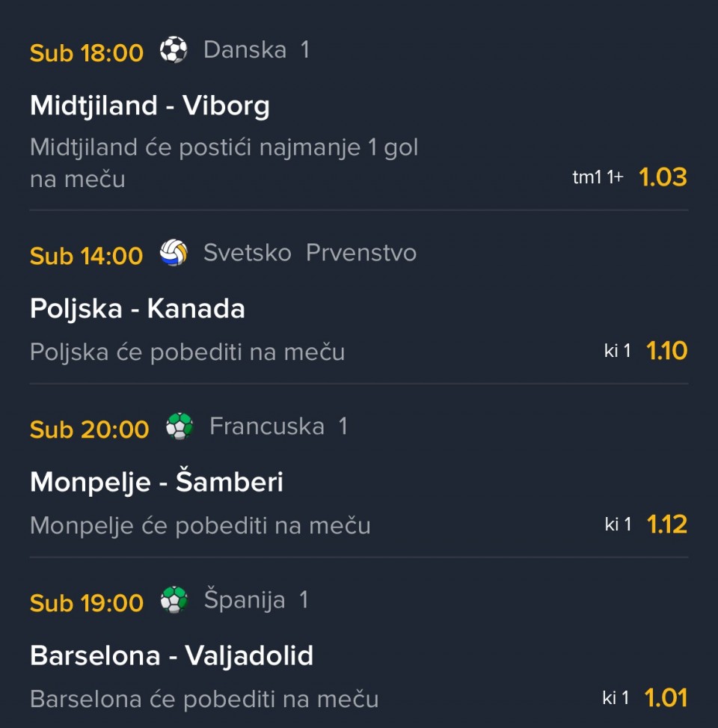The height and width of the screenshot is (728, 718).
Task: Click the Danska 1 league label
Action: coord(256,50)
